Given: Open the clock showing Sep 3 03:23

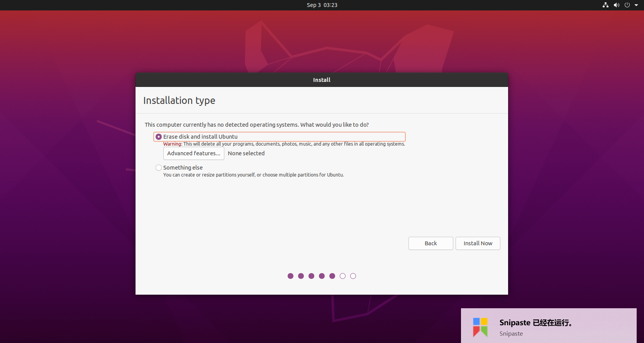Looking at the screenshot, I should pos(322,5).
